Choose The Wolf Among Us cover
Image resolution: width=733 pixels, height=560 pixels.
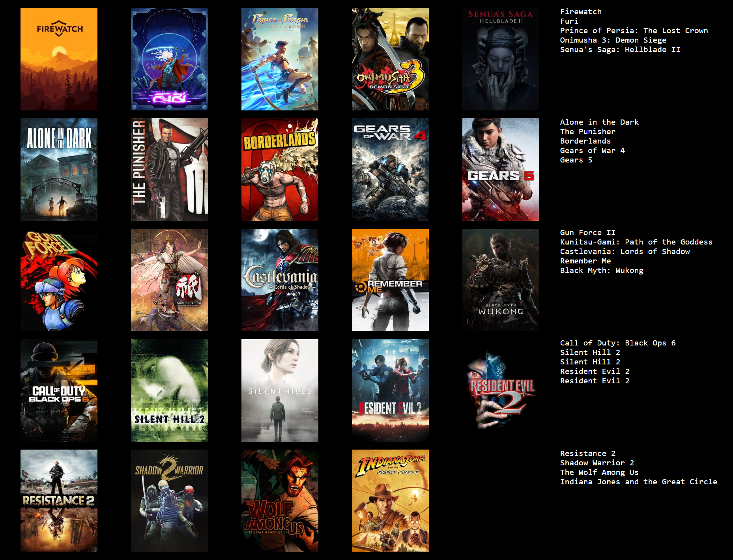(280, 501)
